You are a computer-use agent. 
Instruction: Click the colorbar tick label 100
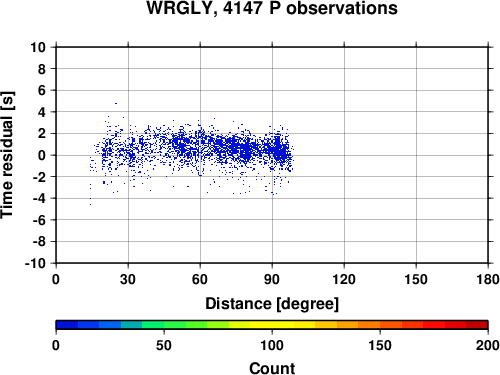click(272, 345)
